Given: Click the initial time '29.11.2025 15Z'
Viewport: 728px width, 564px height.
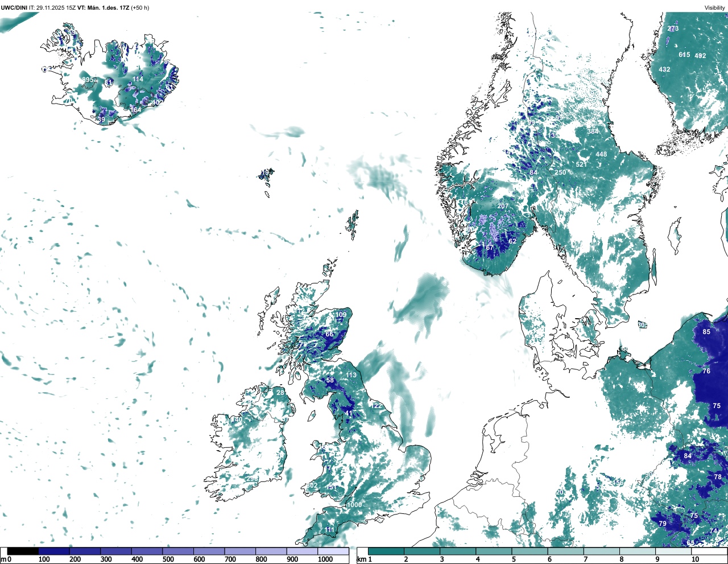Looking at the screenshot, I should tap(56, 8).
